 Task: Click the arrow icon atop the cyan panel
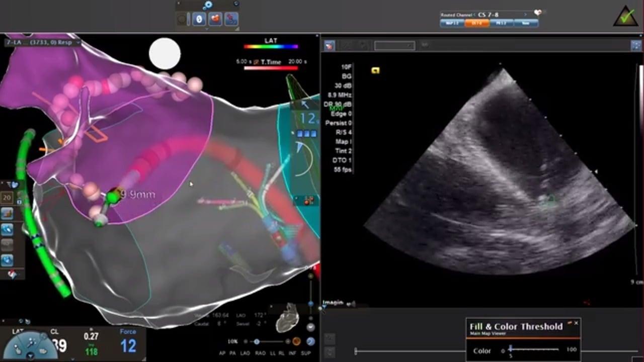pos(305,105)
